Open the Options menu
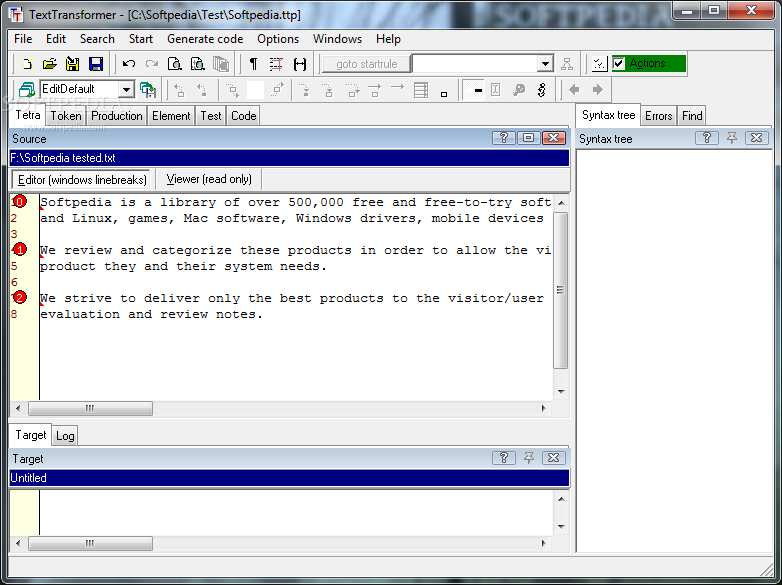782x585 pixels. pyautogui.click(x=278, y=39)
